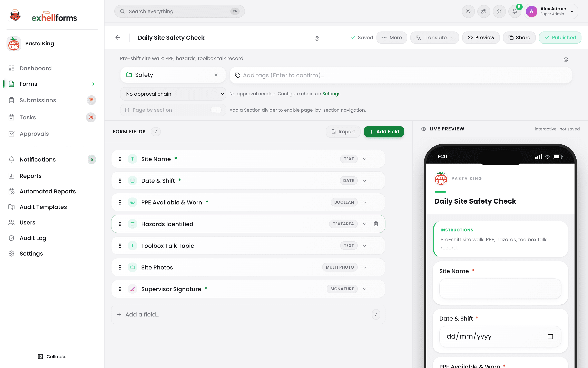Open Audit Log in the sidebar
Image resolution: width=588 pixels, height=368 pixels.
(52, 238)
